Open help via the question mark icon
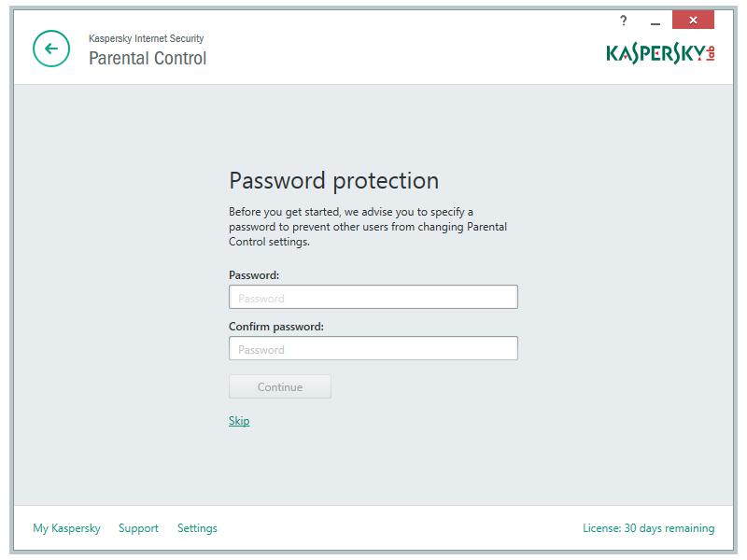Screen dimensions: 747x560 tap(623, 20)
